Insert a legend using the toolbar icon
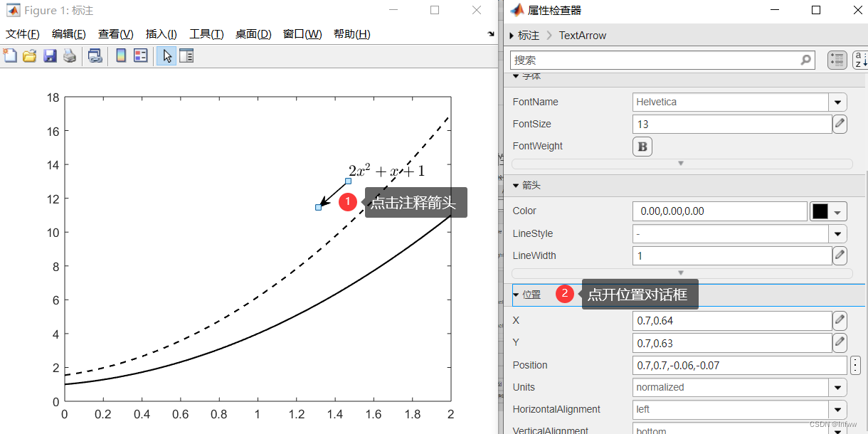 coord(141,55)
